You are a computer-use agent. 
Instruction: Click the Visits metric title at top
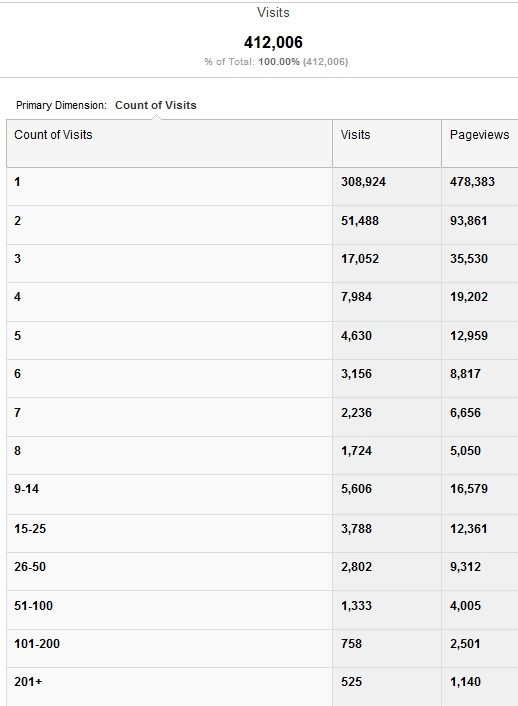pos(273,13)
